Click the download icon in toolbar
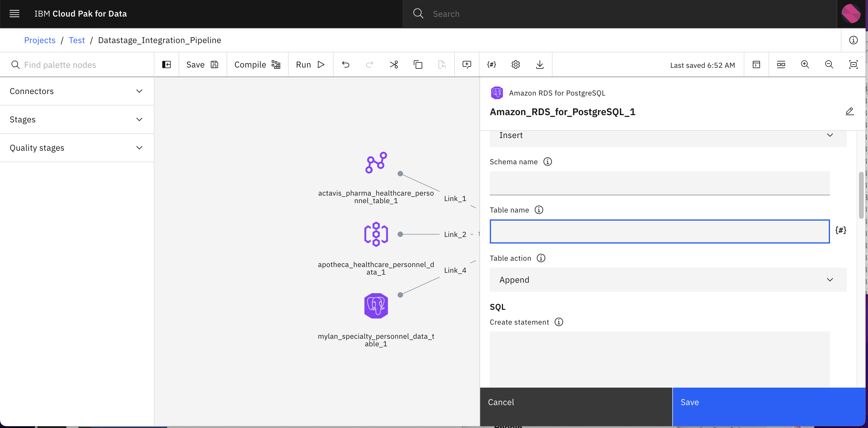This screenshot has width=868, height=428. 540,65
